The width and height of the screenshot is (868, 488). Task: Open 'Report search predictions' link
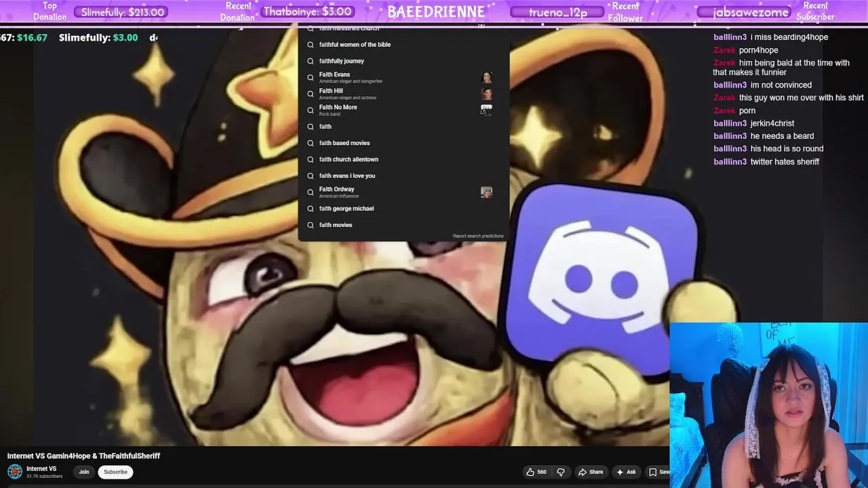pos(478,236)
